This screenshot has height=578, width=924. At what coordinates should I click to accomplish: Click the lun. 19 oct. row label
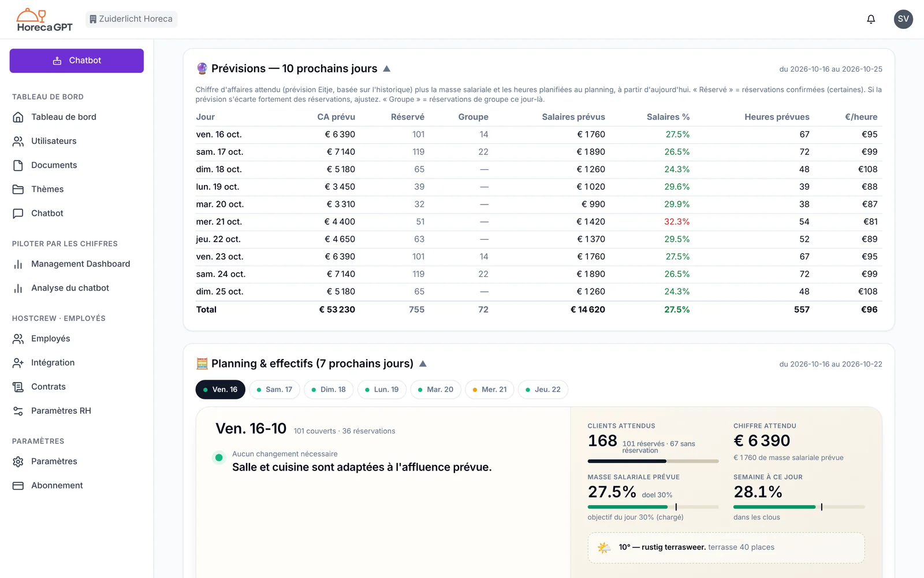pyautogui.click(x=218, y=187)
